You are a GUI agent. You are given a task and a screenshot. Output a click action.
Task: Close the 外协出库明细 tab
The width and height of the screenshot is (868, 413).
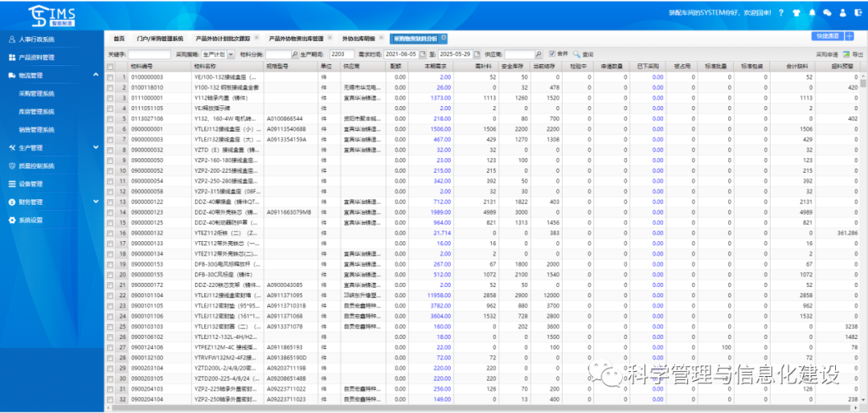pos(381,39)
